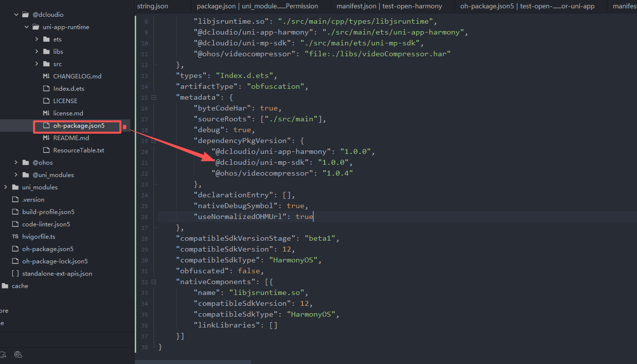637x364 pixels.
Task: Collapse the @dcloudio folder chevron
Action: (x=16, y=14)
